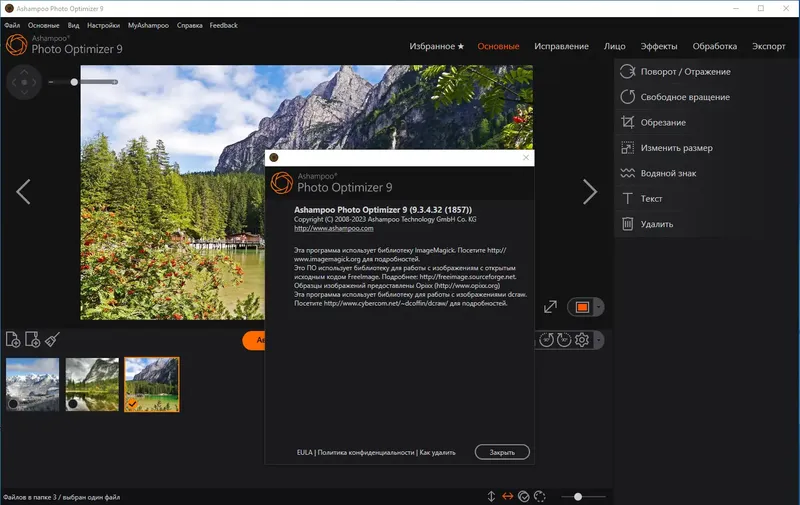Rotate image 90° counterclockwise icon
The image size is (800, 505).
click(546, 340)
